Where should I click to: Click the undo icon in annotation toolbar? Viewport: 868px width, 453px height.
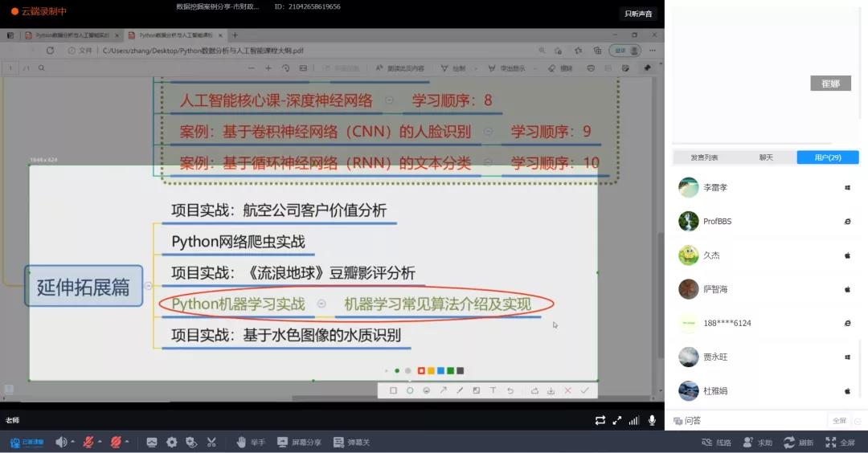point(510,390)
